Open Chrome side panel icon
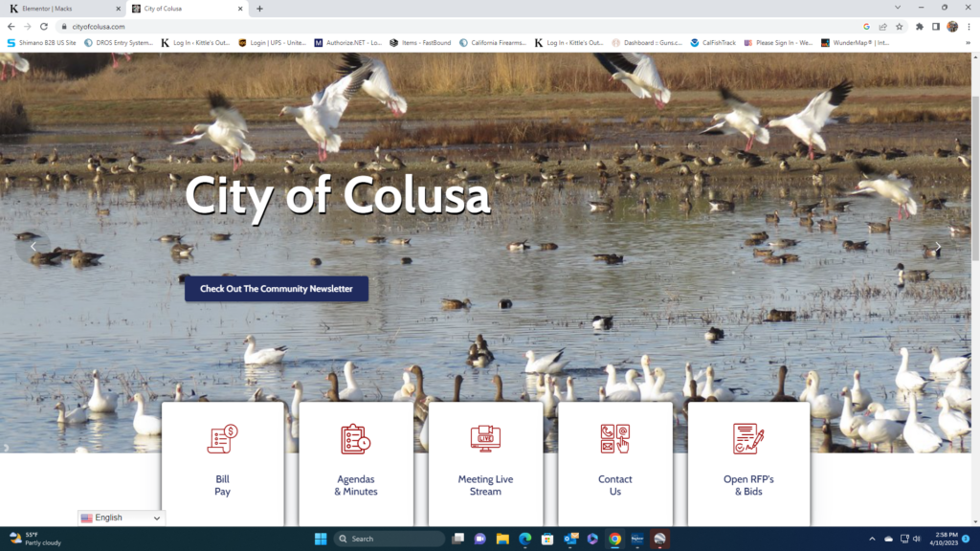The width and height of the screenshot is (980, 551). [936, 26]
